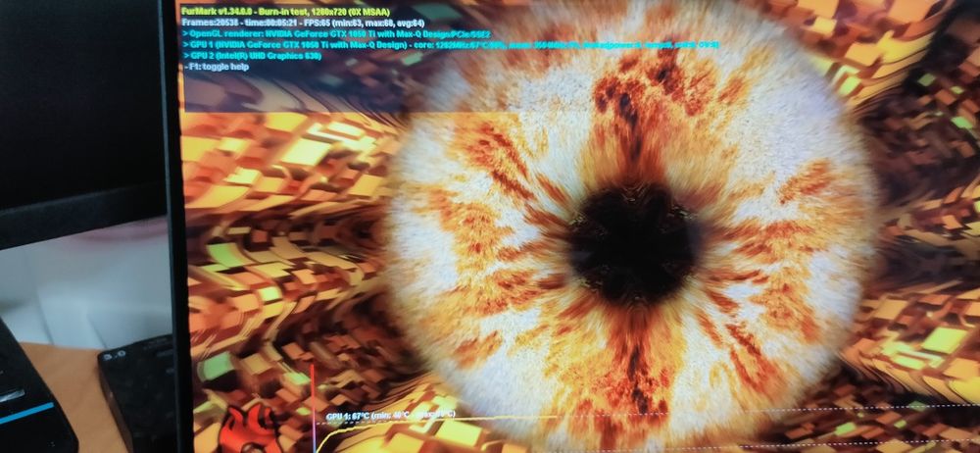Click the GPU 1 temperature readout label
This screenshot has height=453, width=980.
tap(391, 416)
